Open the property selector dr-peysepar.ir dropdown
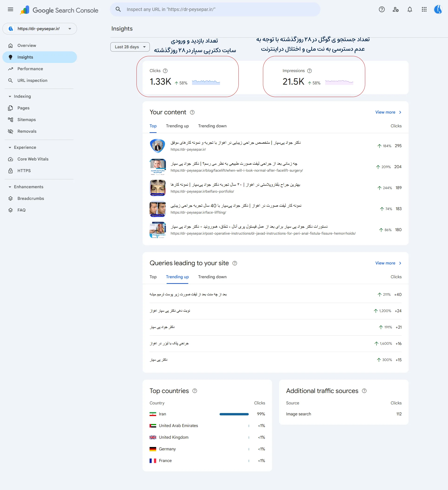 coord(40,29)
